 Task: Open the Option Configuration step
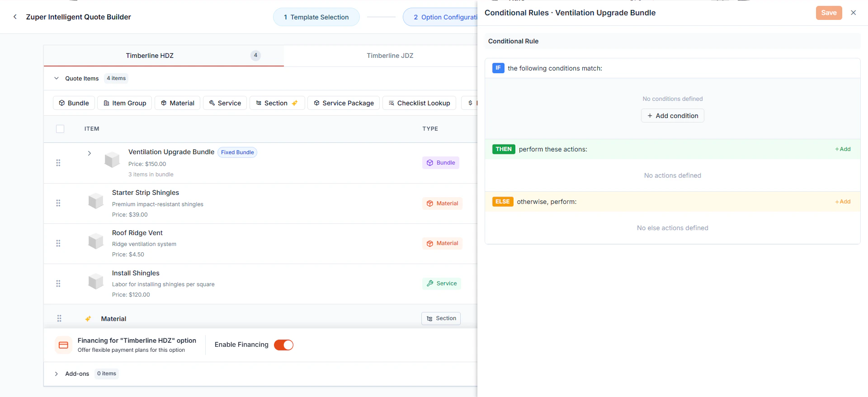pos(441,17)
